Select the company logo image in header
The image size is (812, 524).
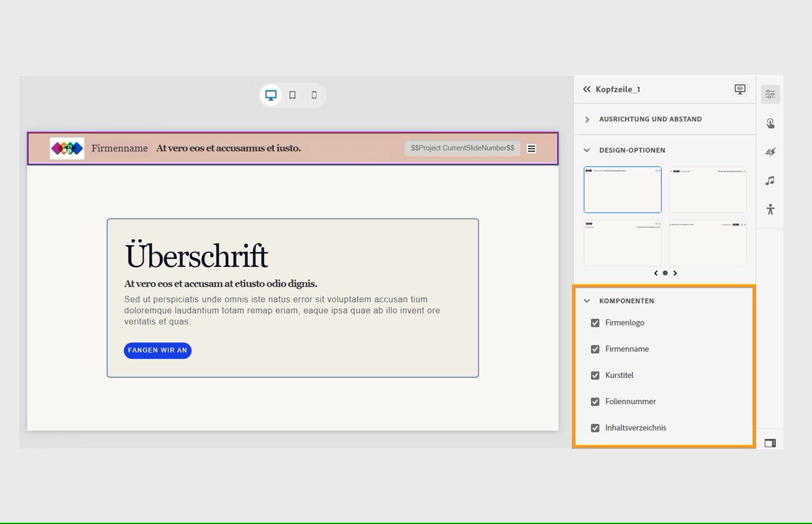pos(67,148)
